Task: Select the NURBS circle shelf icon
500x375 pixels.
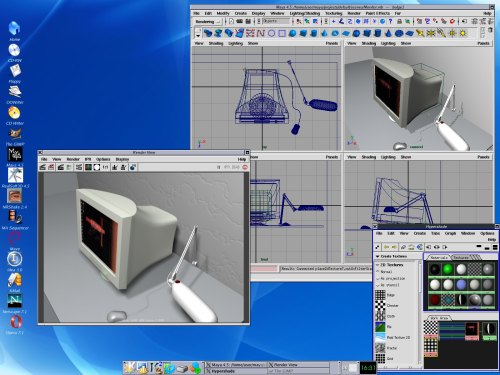Action: pyautogui.click(x=272, y=33)
